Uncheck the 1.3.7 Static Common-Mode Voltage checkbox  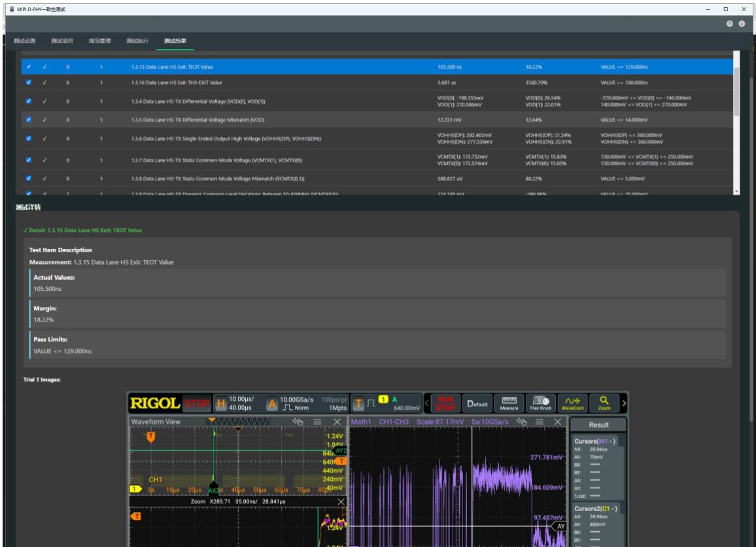tap(29, 159)
